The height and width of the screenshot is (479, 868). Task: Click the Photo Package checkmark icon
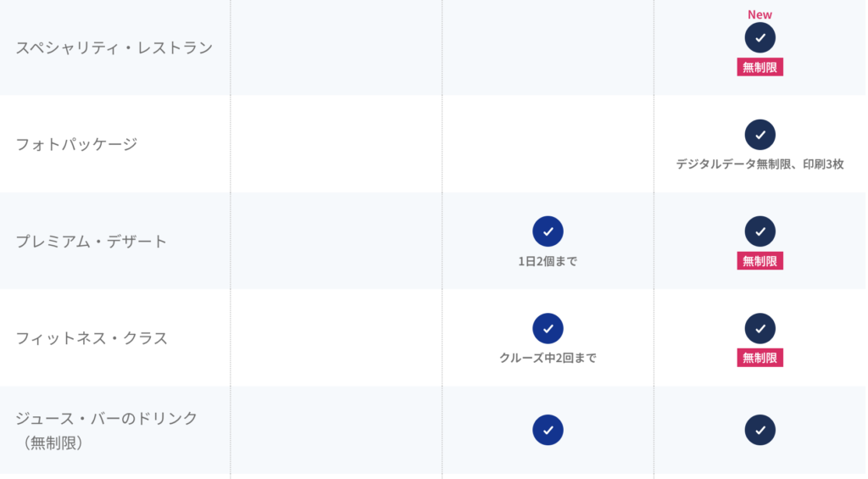[759, 135]
